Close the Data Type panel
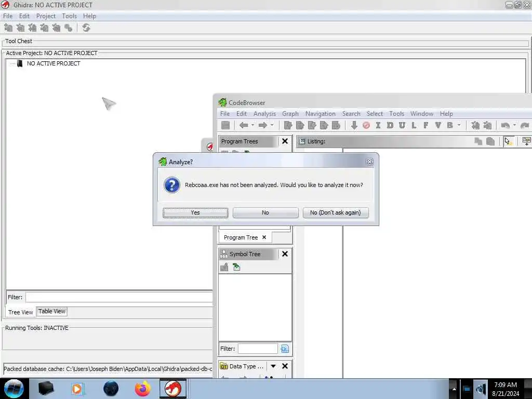Image resolution: width=532 pixels, height=399 pixels. [x=285, y=366]
